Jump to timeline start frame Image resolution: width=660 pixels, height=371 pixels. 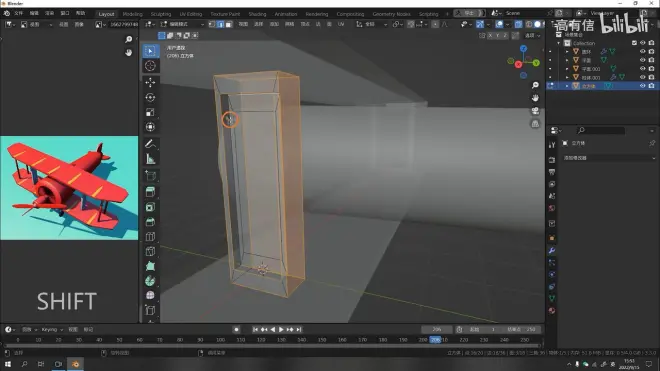click(x=255, y=330)
